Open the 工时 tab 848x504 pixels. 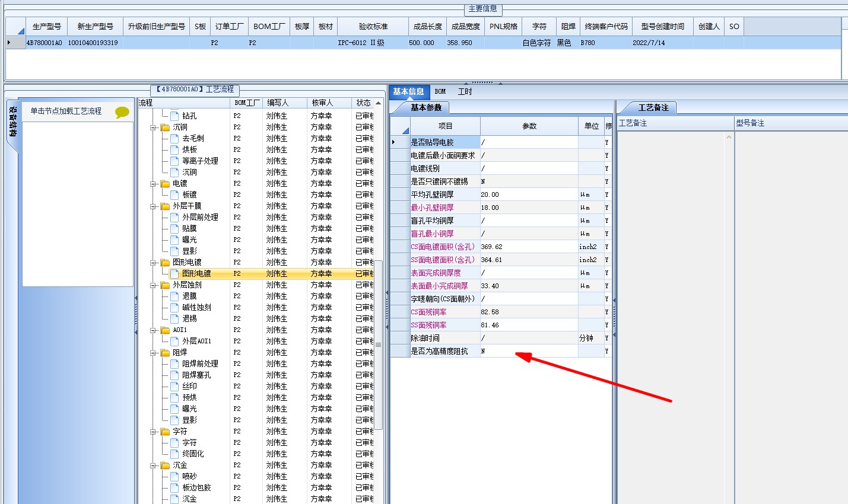465,91
